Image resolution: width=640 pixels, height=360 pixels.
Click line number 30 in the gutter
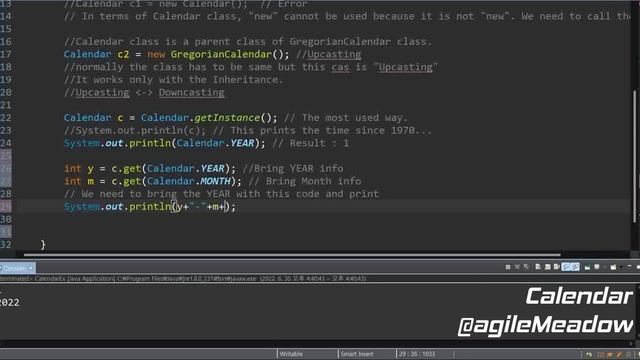coord(6,219)
